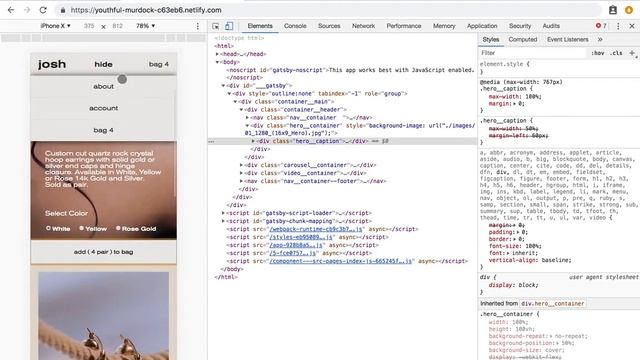
Task: Expand hero__caption div node
Action: tap(253, 141)
